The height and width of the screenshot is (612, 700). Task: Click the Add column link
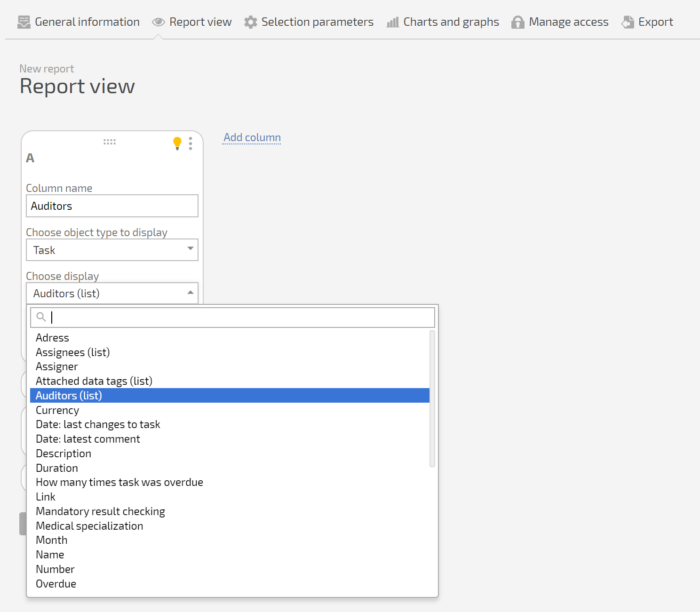tap(252, 137)
